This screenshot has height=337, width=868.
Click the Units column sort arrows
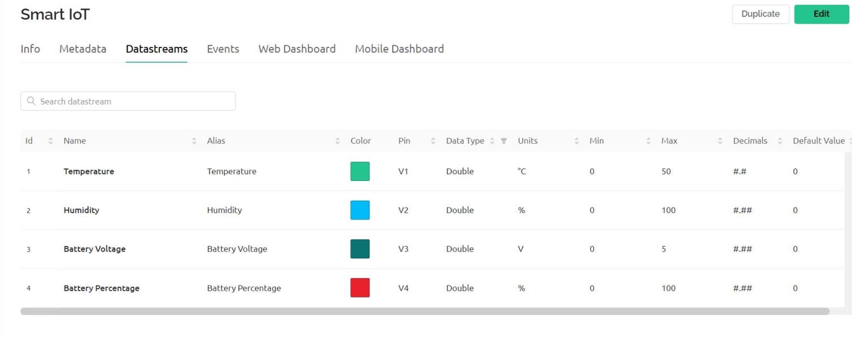point(577,141)
